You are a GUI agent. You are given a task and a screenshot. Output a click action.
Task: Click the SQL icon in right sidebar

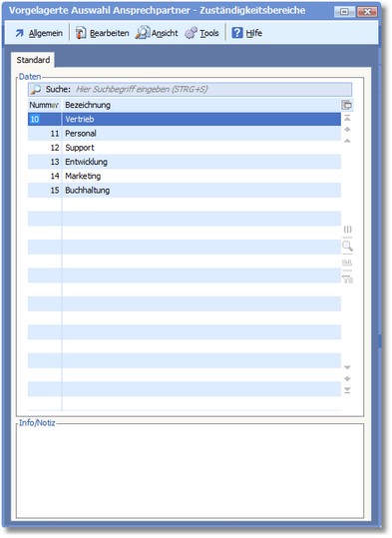[347, 263]
